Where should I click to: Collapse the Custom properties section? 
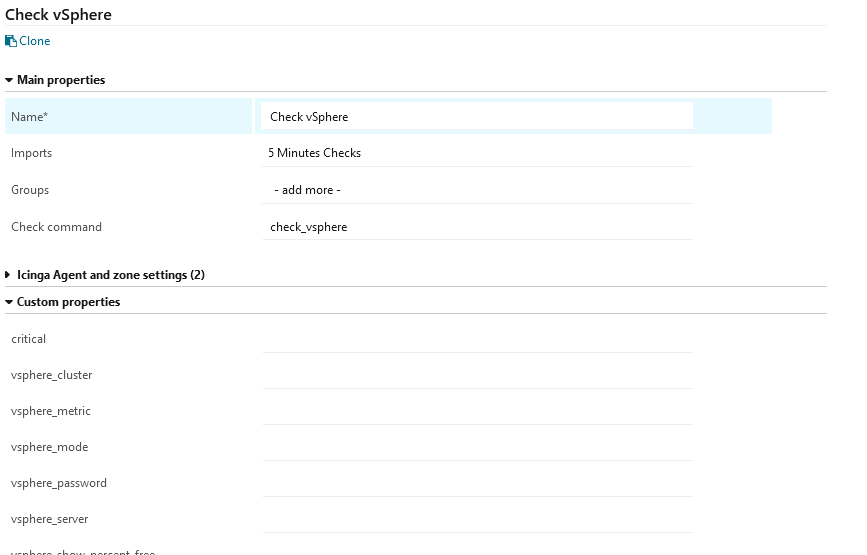click(x=62, y=302)
